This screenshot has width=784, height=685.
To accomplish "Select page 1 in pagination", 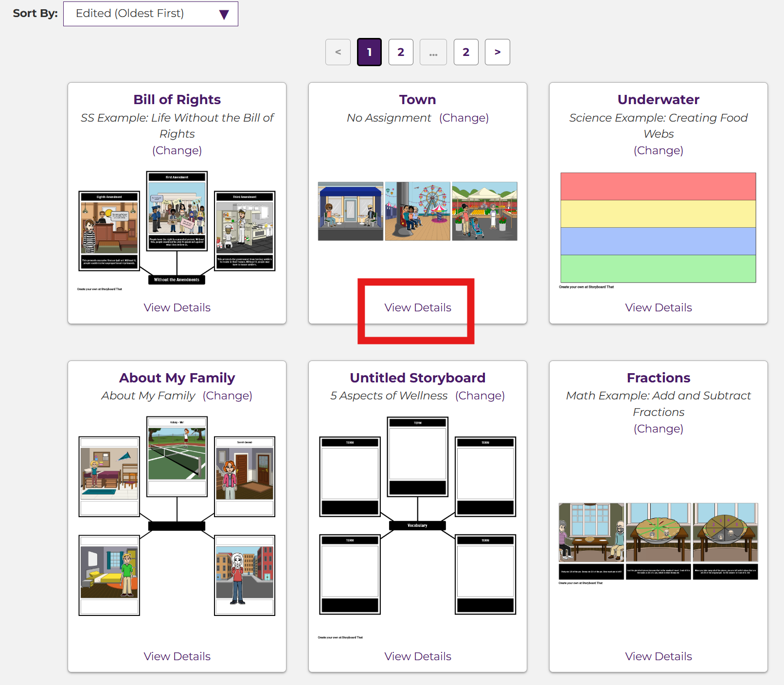I will (x=369, y=52).
